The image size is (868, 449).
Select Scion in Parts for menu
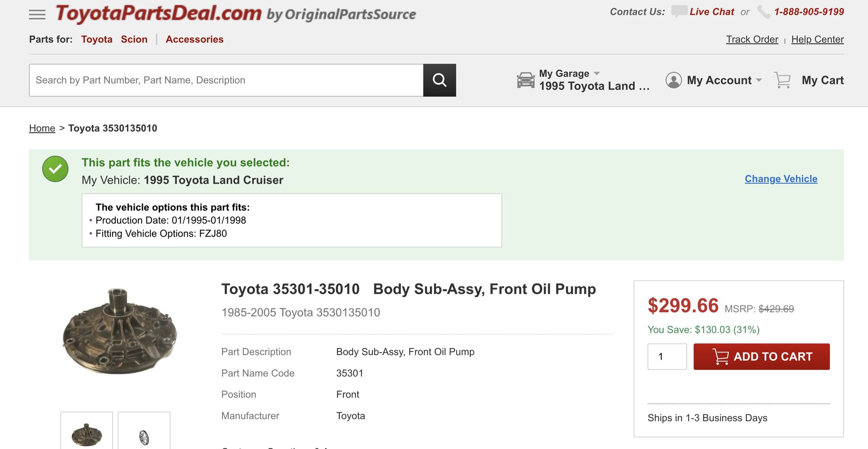click(134, 39)
